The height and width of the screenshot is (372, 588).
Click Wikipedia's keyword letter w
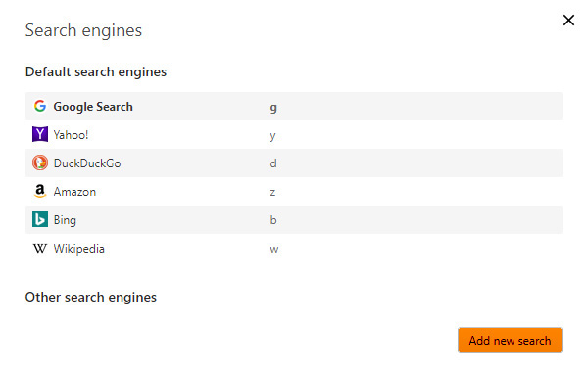pos(274,249)
